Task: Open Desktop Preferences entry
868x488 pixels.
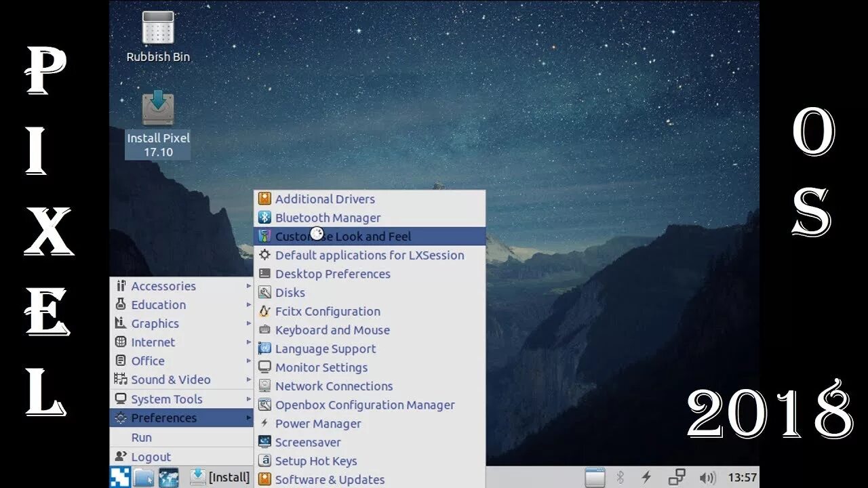Action: [370, 274]
